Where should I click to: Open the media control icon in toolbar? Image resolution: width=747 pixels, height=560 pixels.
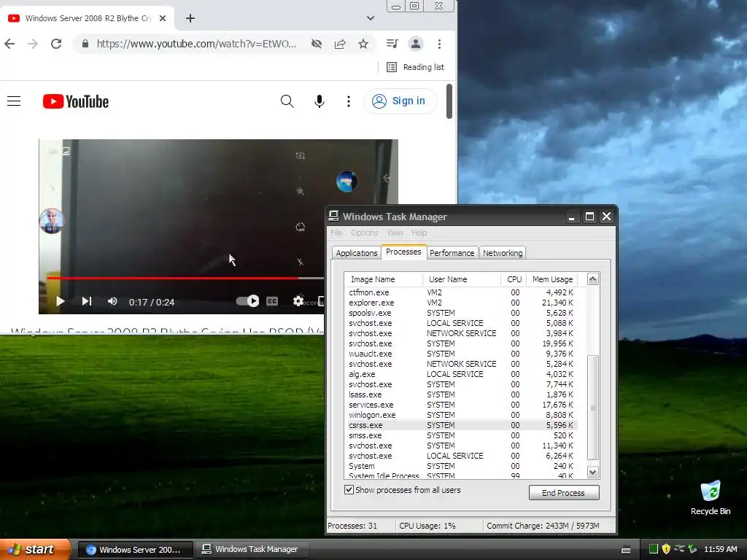click(x=392, y=44)
